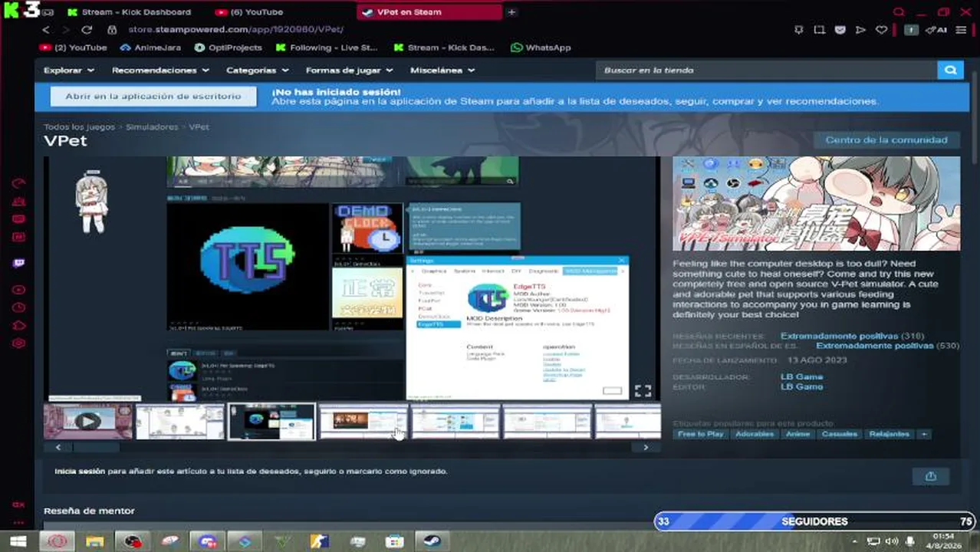The height and width of the screenshot is (552, 980).
Task: Open Twitch from the browser sidebar
Action: point(18,263)
